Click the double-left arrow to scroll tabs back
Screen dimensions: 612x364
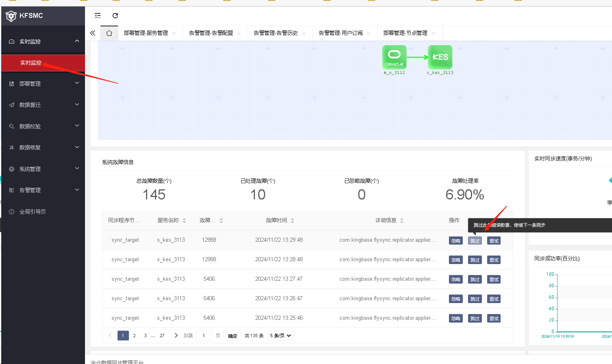pyautogui.click(x=93, y=33)
